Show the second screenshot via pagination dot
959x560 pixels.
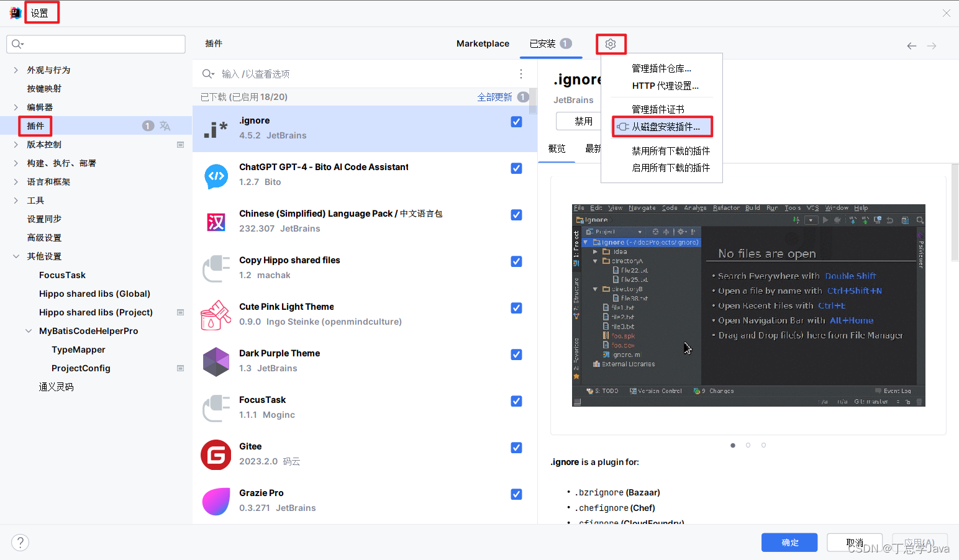(748, 445)
